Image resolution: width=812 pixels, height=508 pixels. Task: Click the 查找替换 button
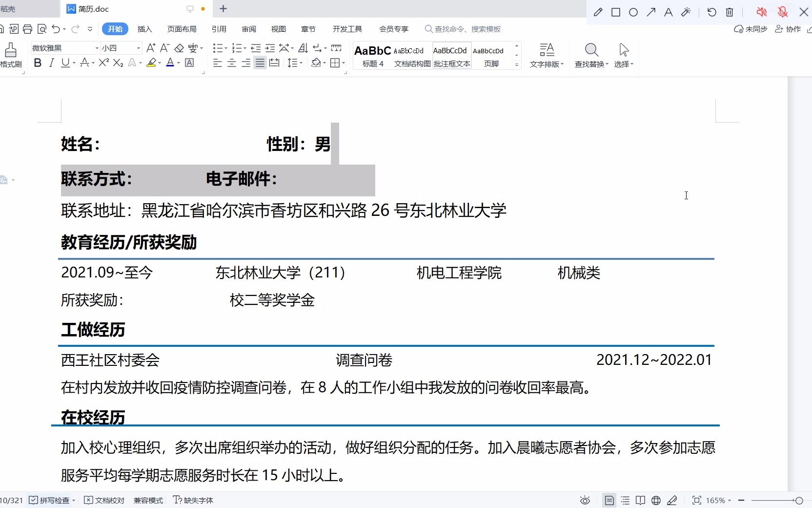[591, 55]
